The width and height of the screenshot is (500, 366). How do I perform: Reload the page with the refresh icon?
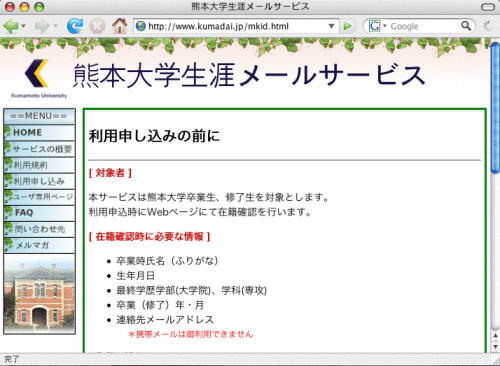[x=75, y=26]
